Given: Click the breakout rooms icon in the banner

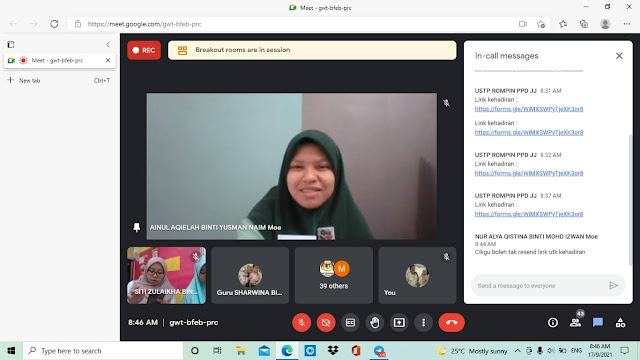Looking at the screenshot, I should 182,50.
